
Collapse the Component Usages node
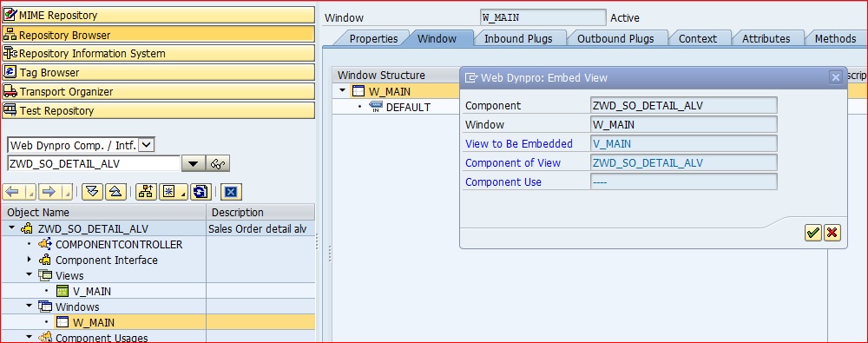click(x=30, y=337)
